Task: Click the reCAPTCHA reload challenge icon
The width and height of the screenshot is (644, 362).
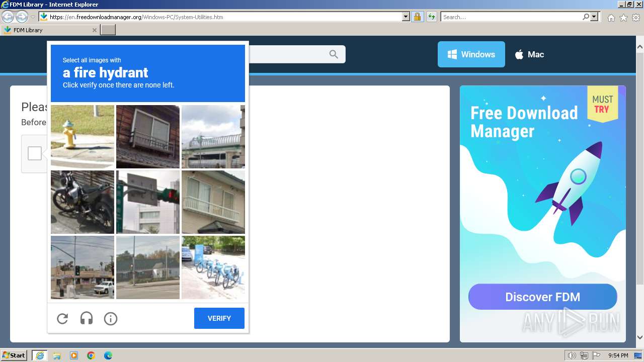Action: click(x=62, y=318)
